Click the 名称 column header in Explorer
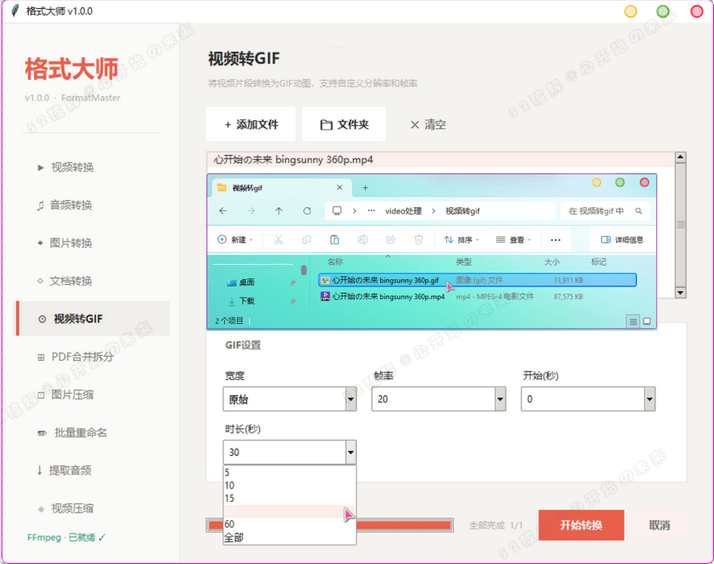 [x=335, y=262]
